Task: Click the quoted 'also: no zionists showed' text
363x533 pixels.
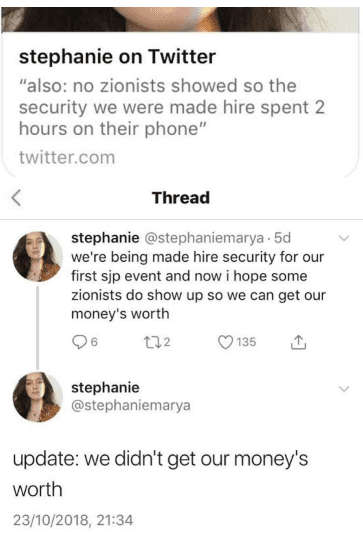Action: point(172,107)
